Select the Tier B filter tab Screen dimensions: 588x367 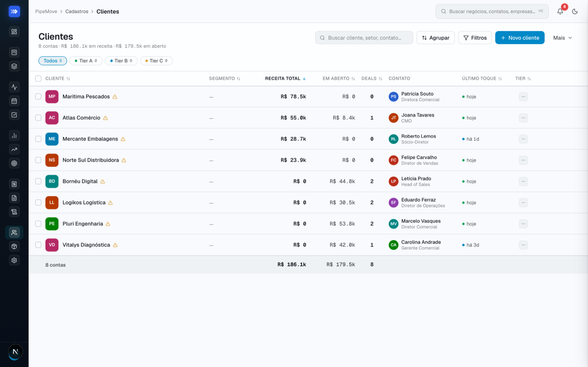[x=121, y=61]
